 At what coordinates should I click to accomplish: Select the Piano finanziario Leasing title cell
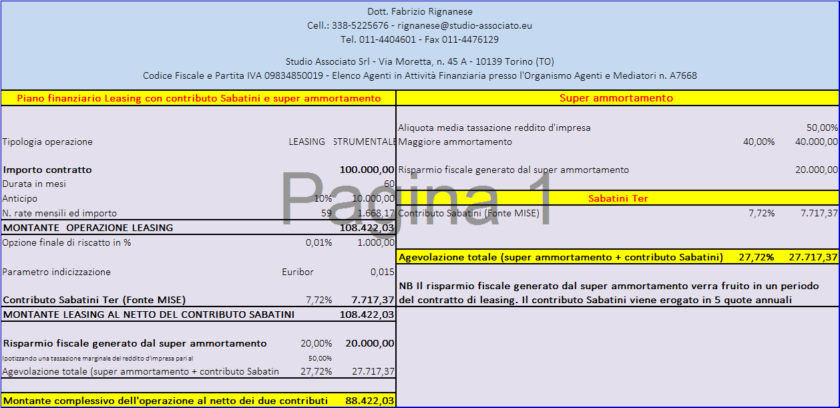click(198, 98)
